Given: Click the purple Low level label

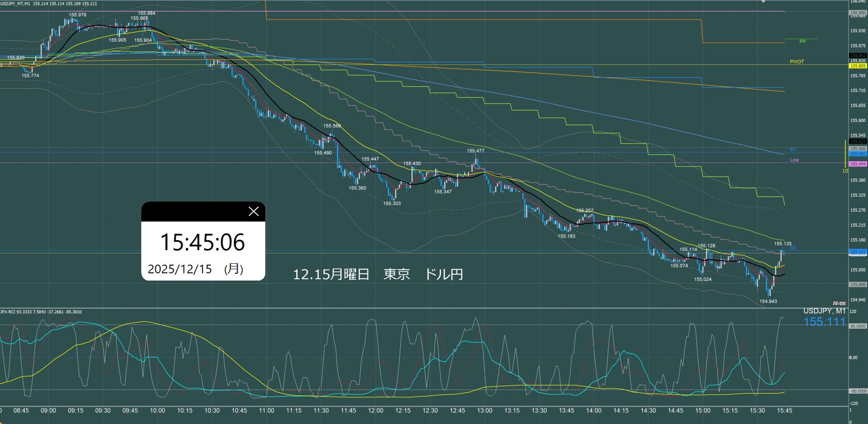Looking at the screenshot, I should 794,160.
